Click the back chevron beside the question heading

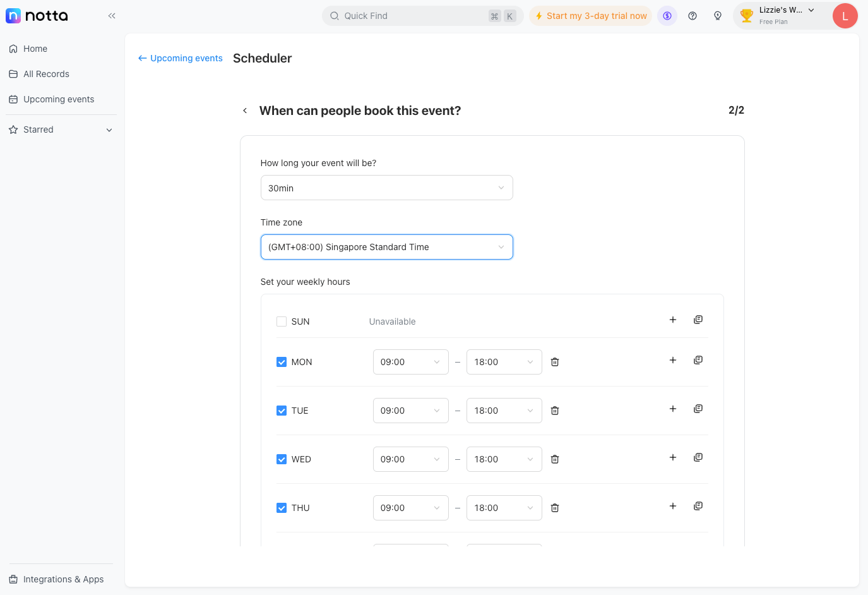[245, 111]
